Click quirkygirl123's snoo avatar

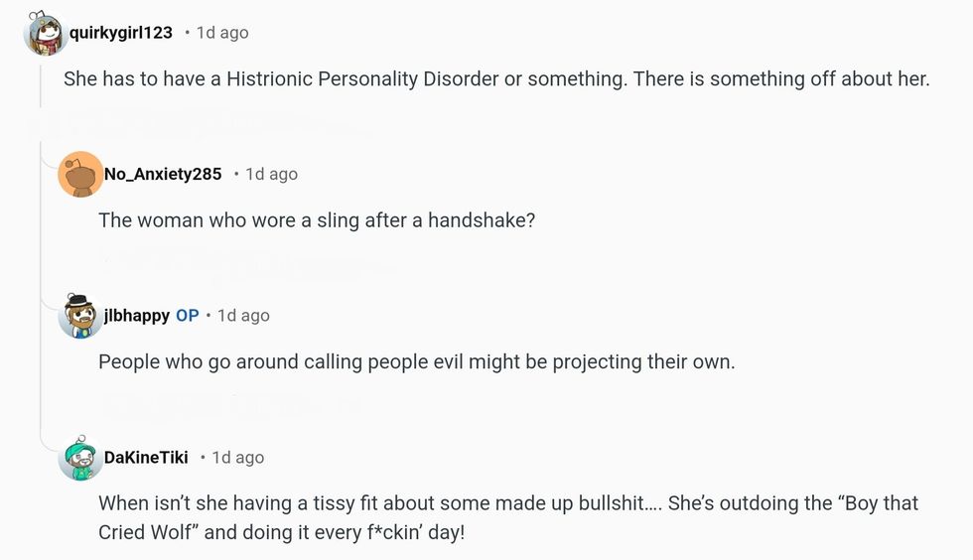(44, 34)
